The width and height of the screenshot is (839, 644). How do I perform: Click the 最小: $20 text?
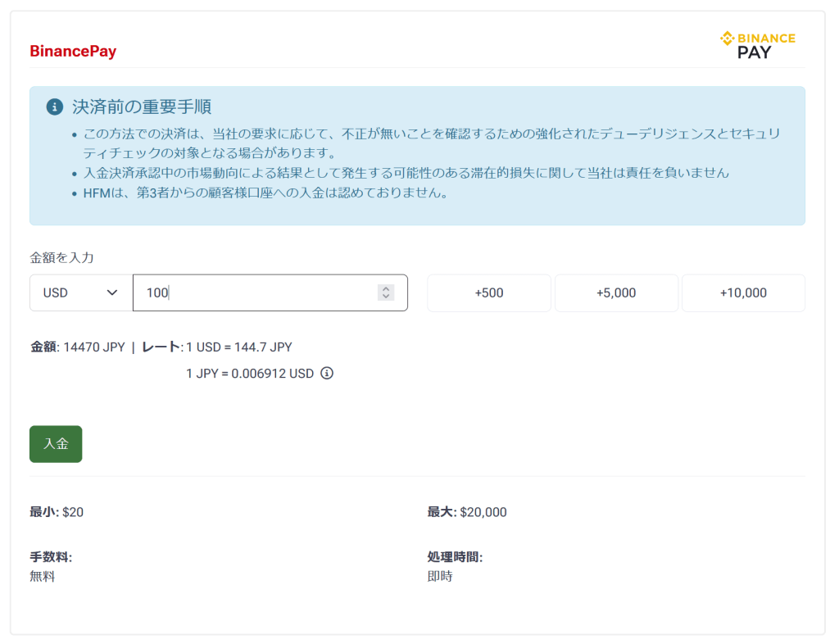point(57,512)
